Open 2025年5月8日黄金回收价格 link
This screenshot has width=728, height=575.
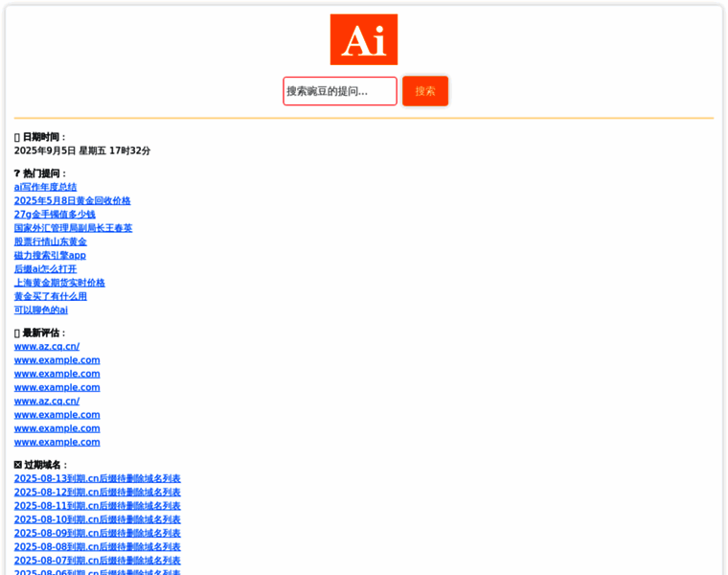coord(73,200)
